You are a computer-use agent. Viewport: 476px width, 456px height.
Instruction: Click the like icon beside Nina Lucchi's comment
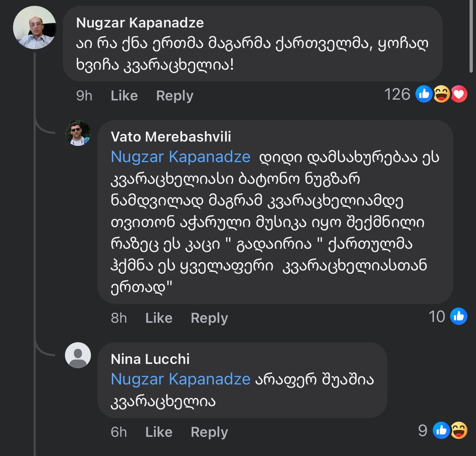(x=440, y=431)
